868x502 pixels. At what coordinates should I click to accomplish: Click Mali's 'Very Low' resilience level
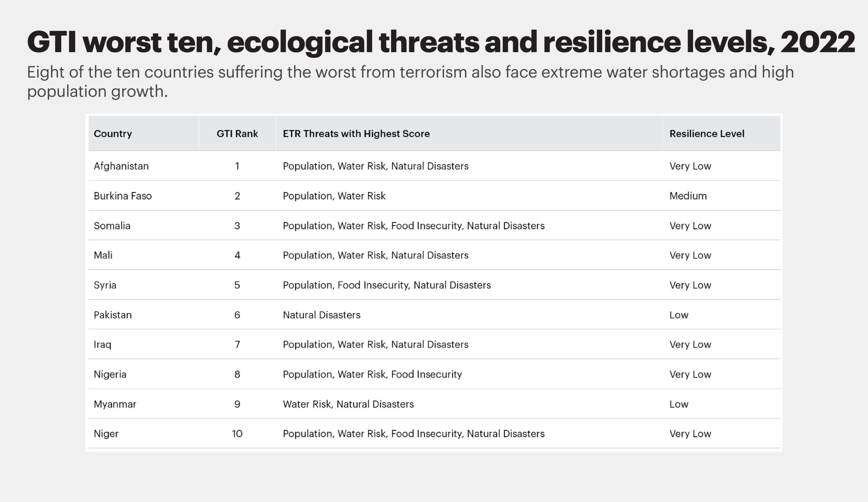tap(690, 255)
